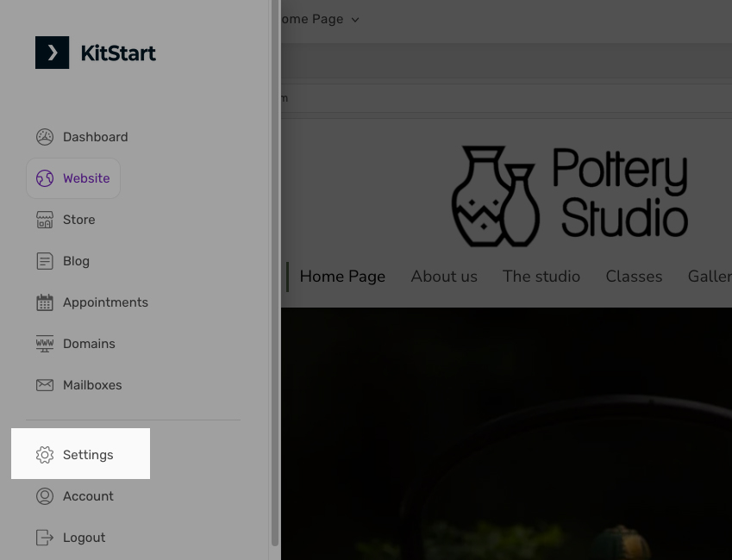Click the Store shop icon
Screen dimensions: 732x560
point(45,220)
